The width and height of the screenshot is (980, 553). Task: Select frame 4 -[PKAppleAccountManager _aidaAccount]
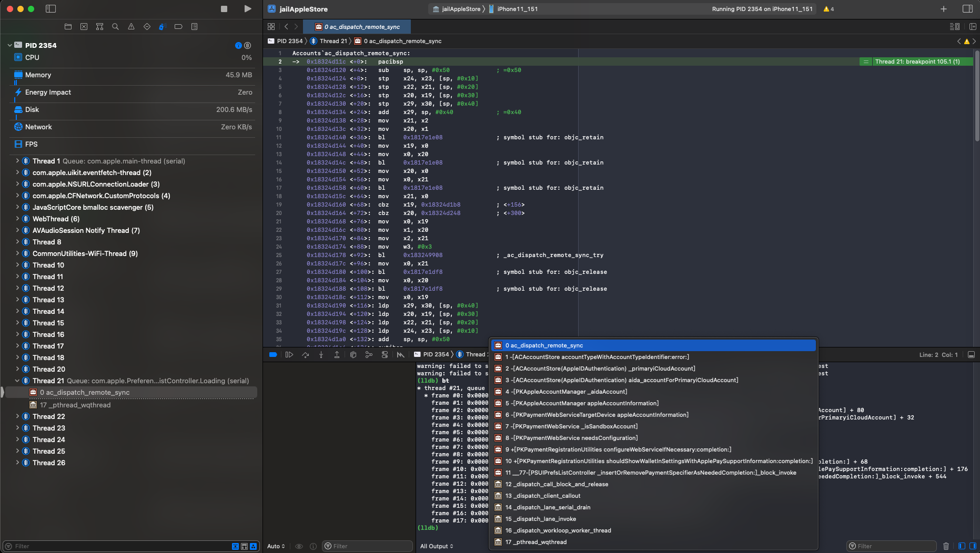pos(653,392)
